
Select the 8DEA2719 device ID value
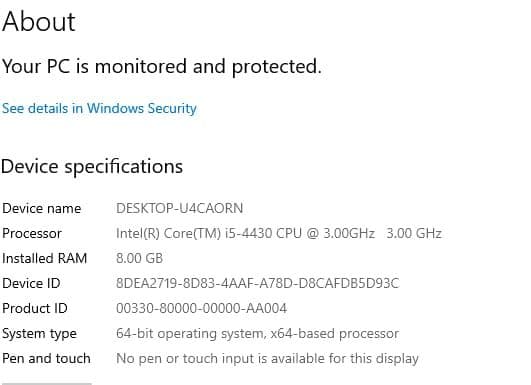pyautogui.click(x=258, y=283)
